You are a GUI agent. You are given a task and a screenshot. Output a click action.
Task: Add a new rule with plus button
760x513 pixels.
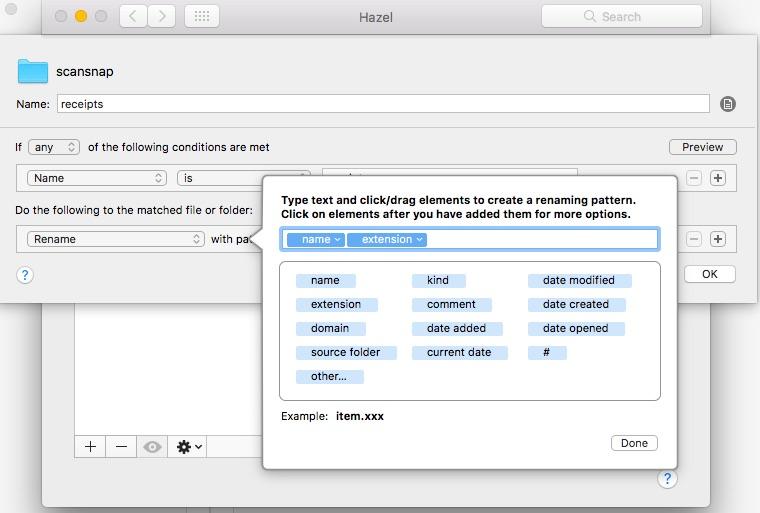point(90,447)
